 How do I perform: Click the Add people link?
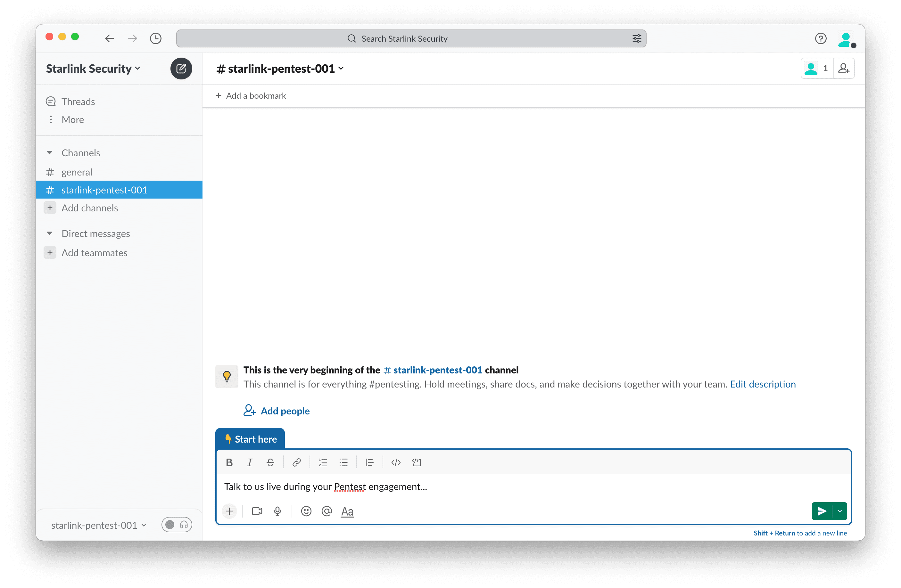(x=277, y=411)
